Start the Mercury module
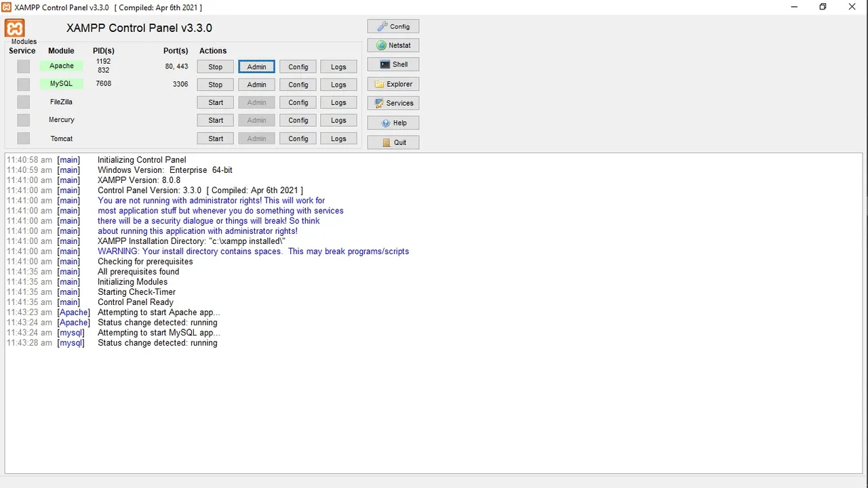Viewport: 868px width, 488px height. click(216, 120)
